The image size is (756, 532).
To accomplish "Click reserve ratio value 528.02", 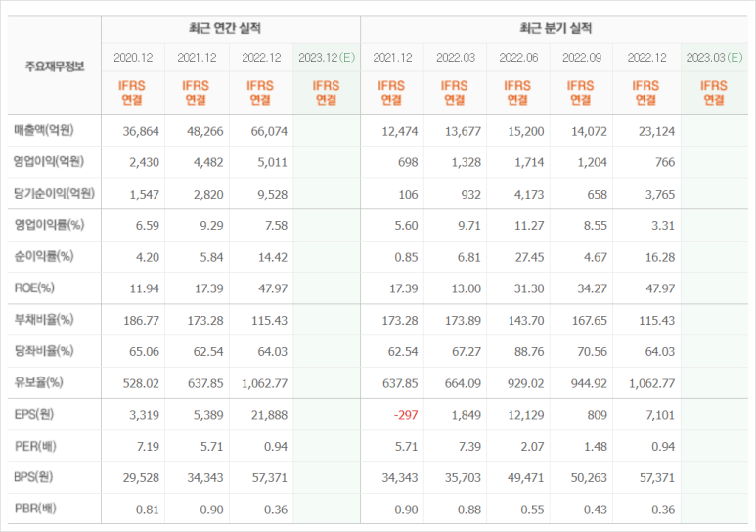I will click(x=141, y=383).
